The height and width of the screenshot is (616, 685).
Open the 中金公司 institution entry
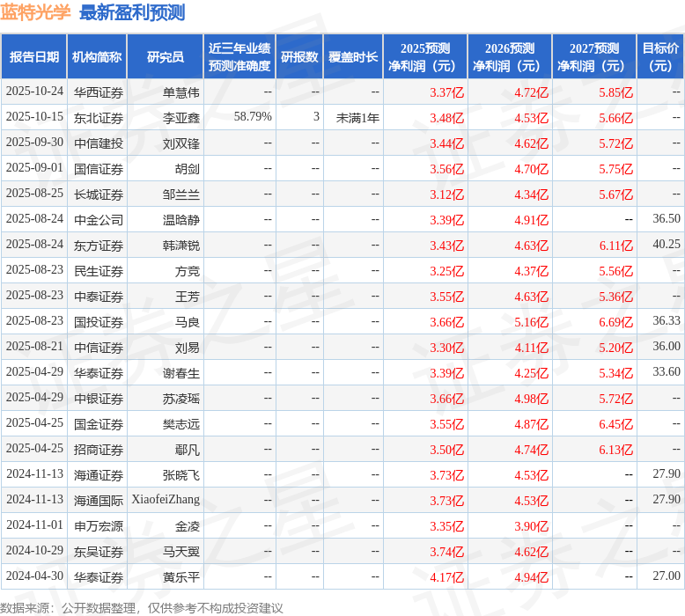(99, 220)
